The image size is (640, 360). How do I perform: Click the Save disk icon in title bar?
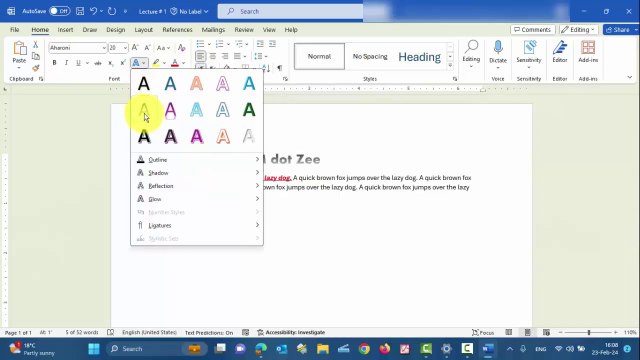coord(80,11)
